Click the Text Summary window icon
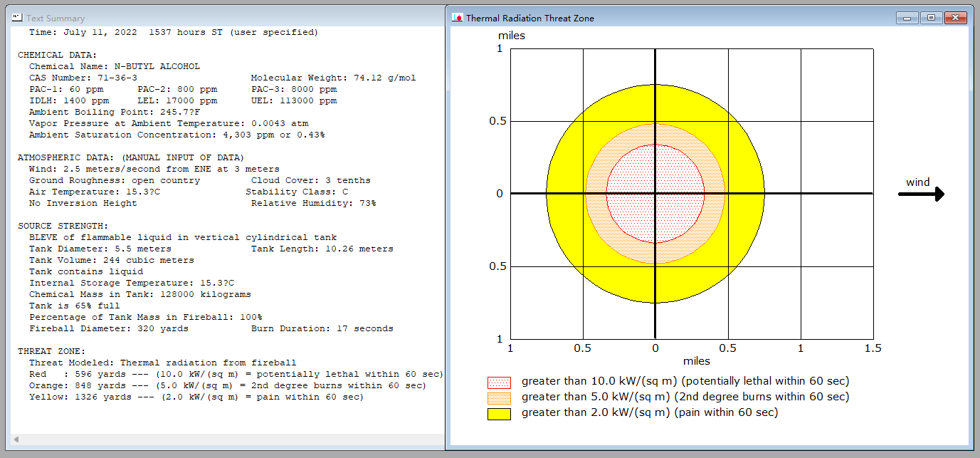 click(x=17, y=18)
